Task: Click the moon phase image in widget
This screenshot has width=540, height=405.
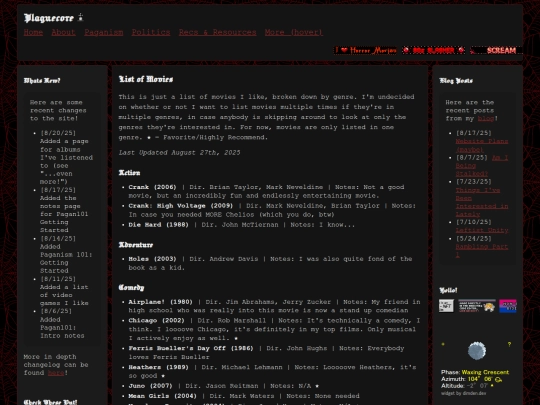Action: tap(477, 351)
